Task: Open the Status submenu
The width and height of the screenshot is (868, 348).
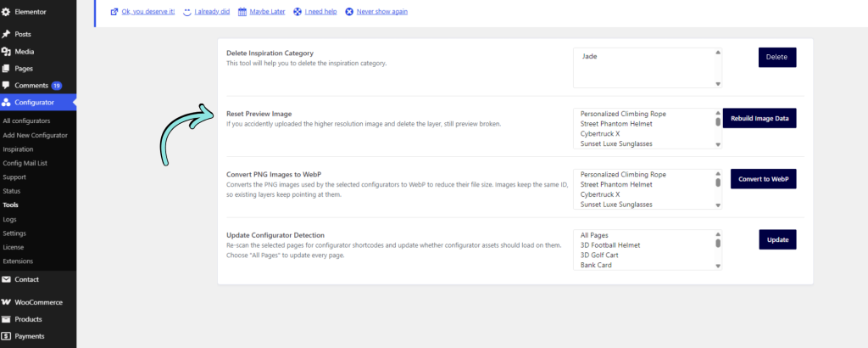Action: click(x=12, y=191)
